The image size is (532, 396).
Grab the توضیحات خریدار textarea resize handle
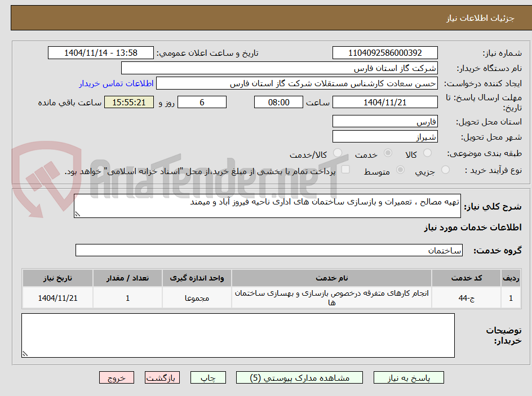point(25,354)
